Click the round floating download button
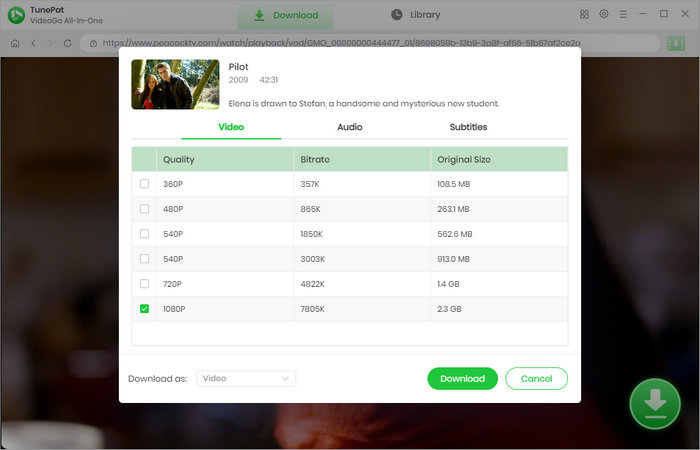 point(655,404)
